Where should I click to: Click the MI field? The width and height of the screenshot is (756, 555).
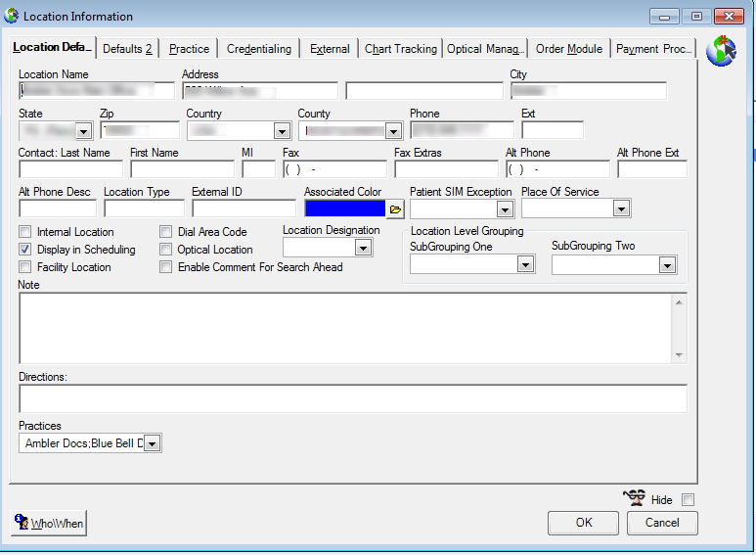coord(259,169)
